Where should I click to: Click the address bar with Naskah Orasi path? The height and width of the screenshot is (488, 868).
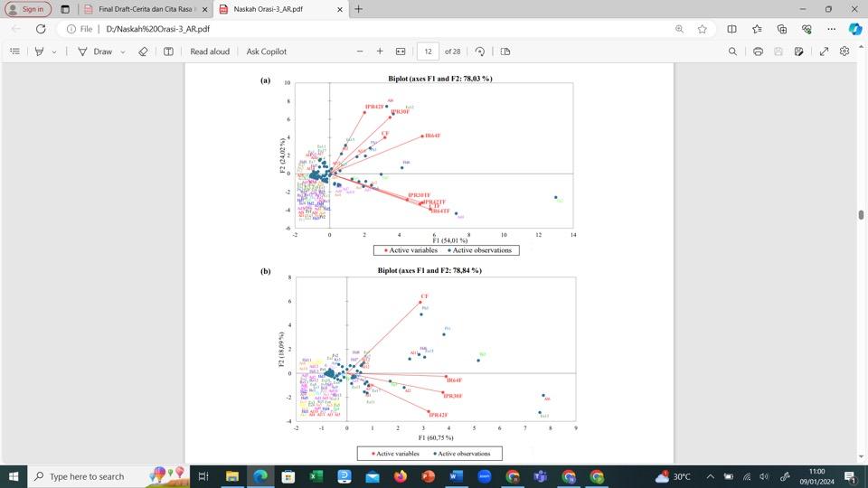point(157,29)
